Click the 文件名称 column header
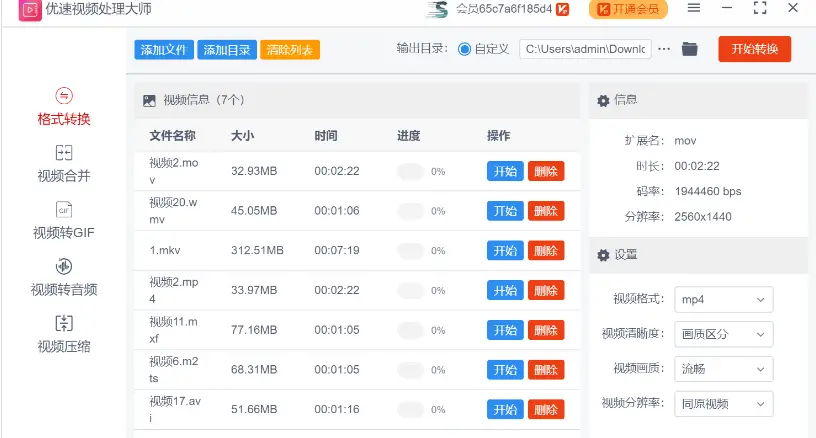Image resolution: width=816 pixels, height=438 pixels. 172,136
